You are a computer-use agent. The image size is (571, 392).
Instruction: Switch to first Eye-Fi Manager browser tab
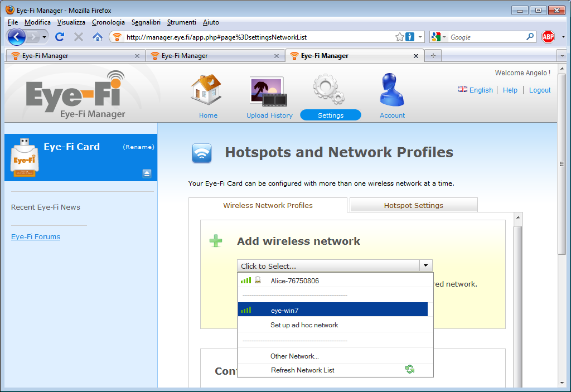[x=75, y=56]
